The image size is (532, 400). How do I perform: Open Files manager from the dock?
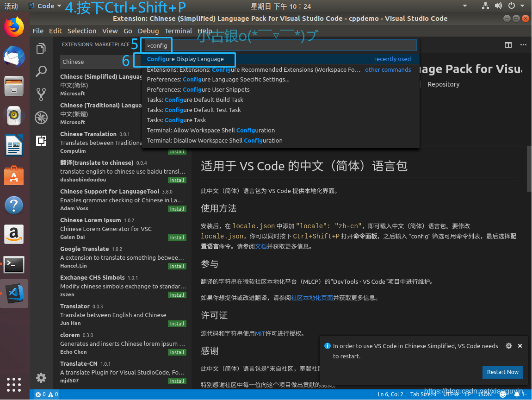[14, 86]
